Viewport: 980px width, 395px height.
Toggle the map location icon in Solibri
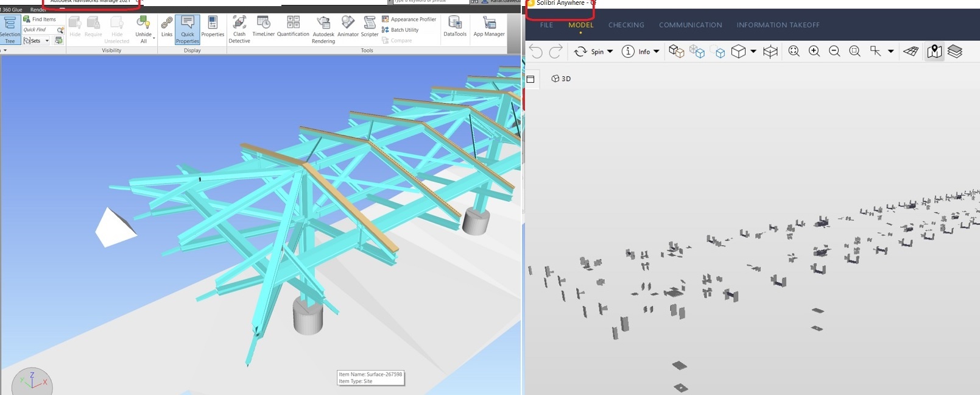point(934,52)
